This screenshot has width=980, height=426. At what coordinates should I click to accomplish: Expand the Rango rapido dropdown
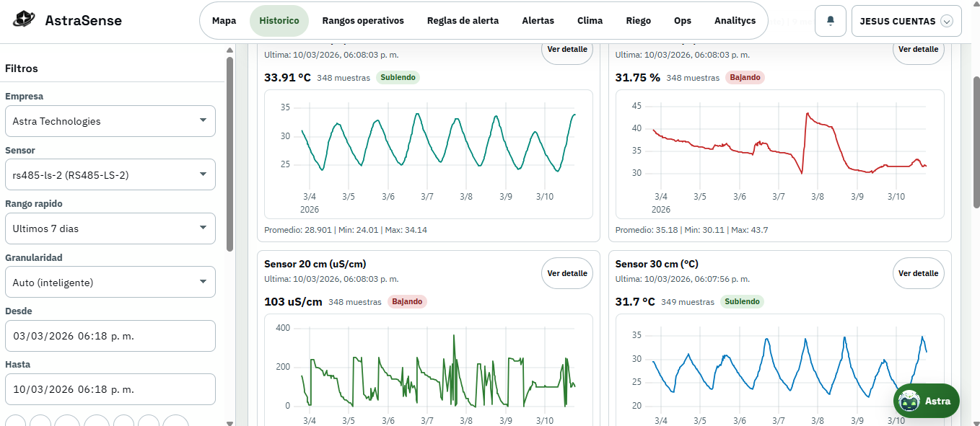[110, 228]
